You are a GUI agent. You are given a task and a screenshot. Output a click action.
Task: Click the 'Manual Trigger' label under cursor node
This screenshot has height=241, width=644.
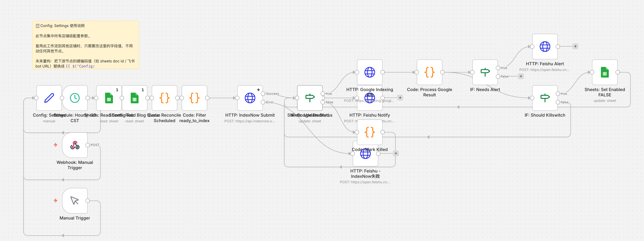point(75,218)
